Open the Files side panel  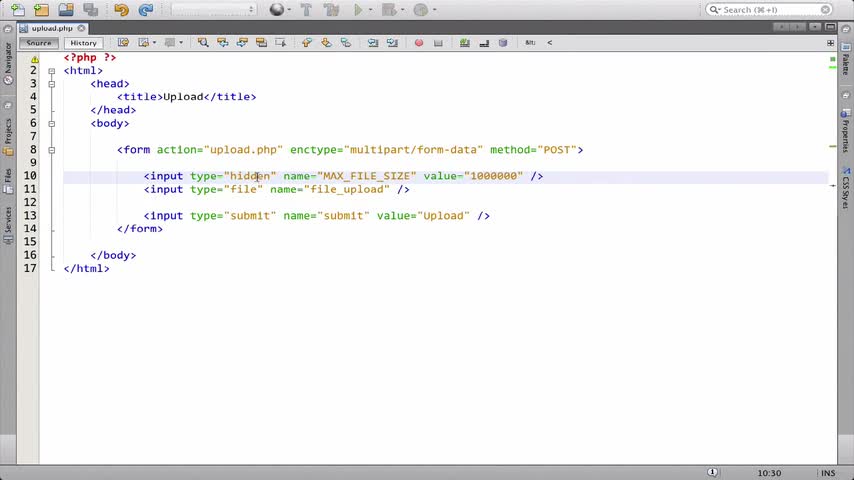coord(8,181)
